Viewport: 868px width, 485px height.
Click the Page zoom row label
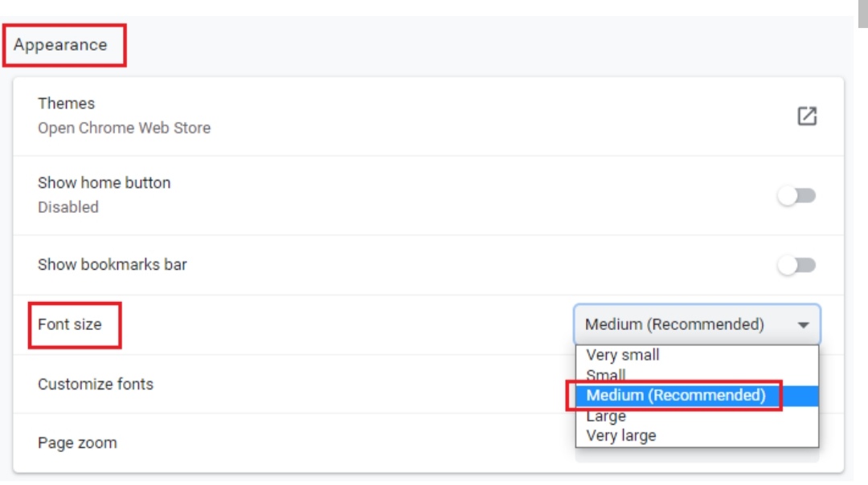[77, 442]
